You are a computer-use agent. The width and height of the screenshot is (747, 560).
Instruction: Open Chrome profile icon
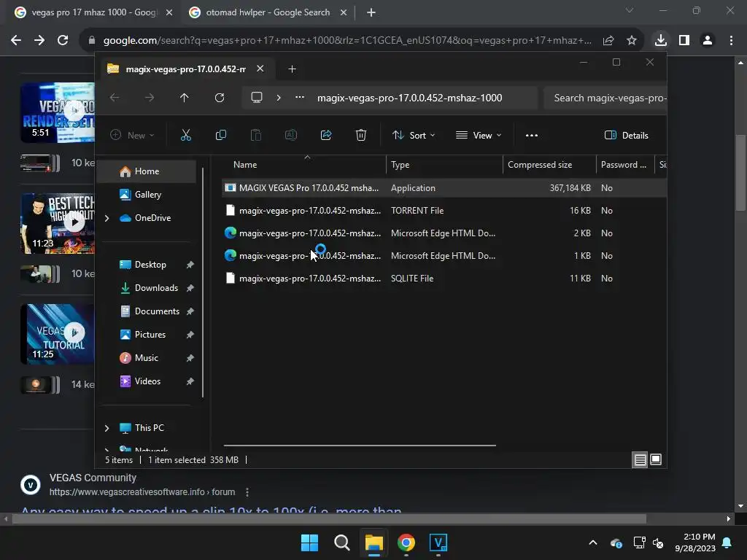[708, 41]
